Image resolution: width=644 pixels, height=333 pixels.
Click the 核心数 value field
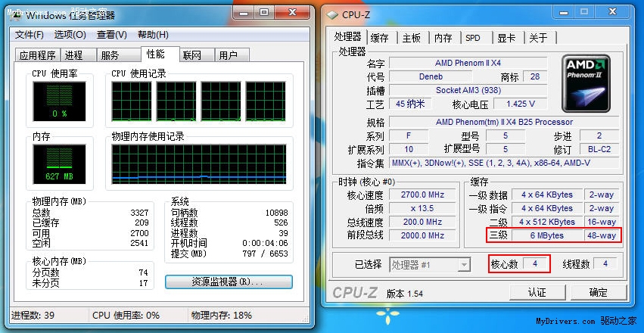pyautogui.click(x=536, y=263)
